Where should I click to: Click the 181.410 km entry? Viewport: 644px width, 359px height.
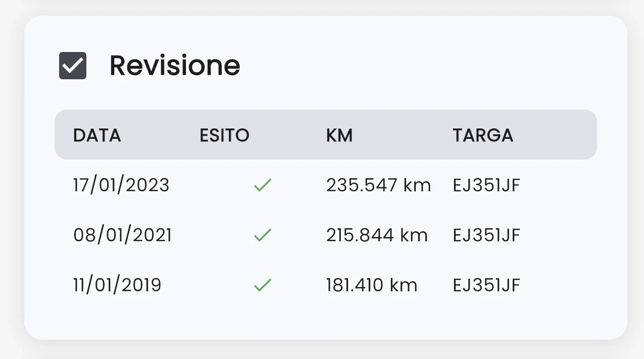[371, 284]
